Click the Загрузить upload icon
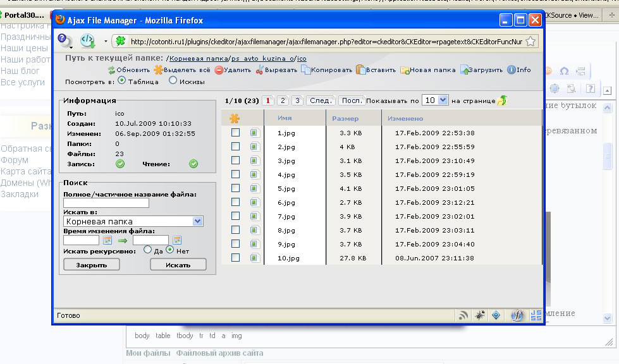Image resolution: width=619 pixels, height=364 pixels. (x=465, y=70)
